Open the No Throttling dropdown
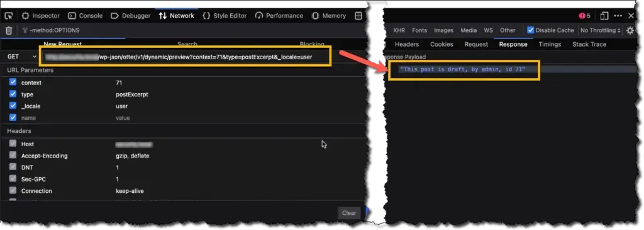The height and width of the screenshot is (230, 644). point(600,30)
